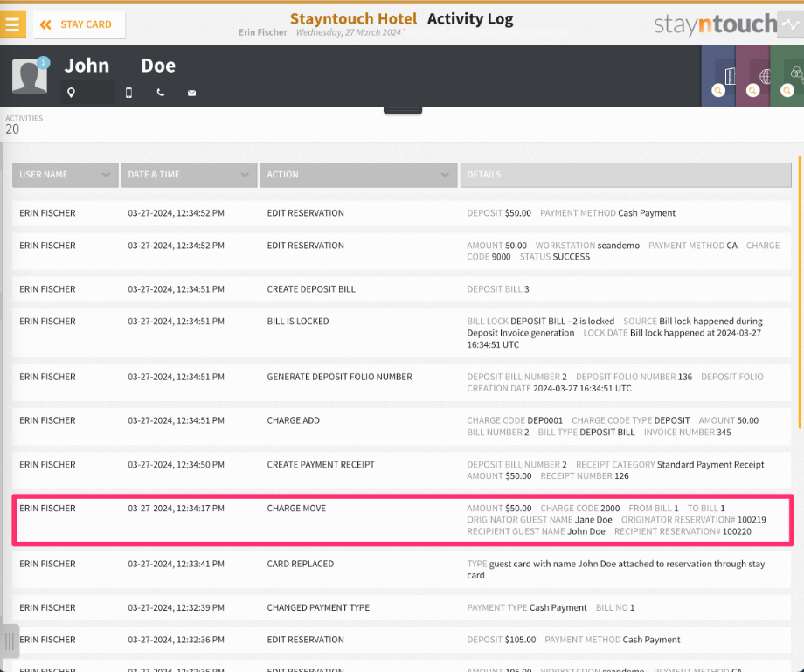The width and height of the screenshot is (804, 672).
Task: Click the "Wednesday, 27 March 2024" date
Action: [x=349, y=32]
